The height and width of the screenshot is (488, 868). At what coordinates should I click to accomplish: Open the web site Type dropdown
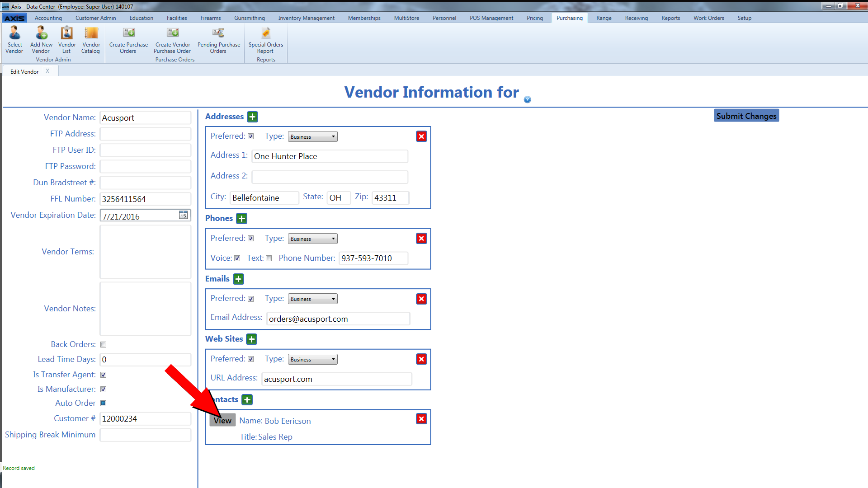click(x=313, y=360)
